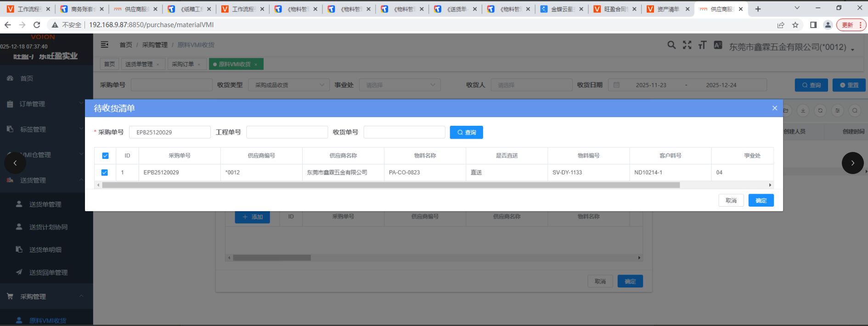
Task: Cancel via 取消 in 待收货清单 dialog
Action: (x=731, y=200)
